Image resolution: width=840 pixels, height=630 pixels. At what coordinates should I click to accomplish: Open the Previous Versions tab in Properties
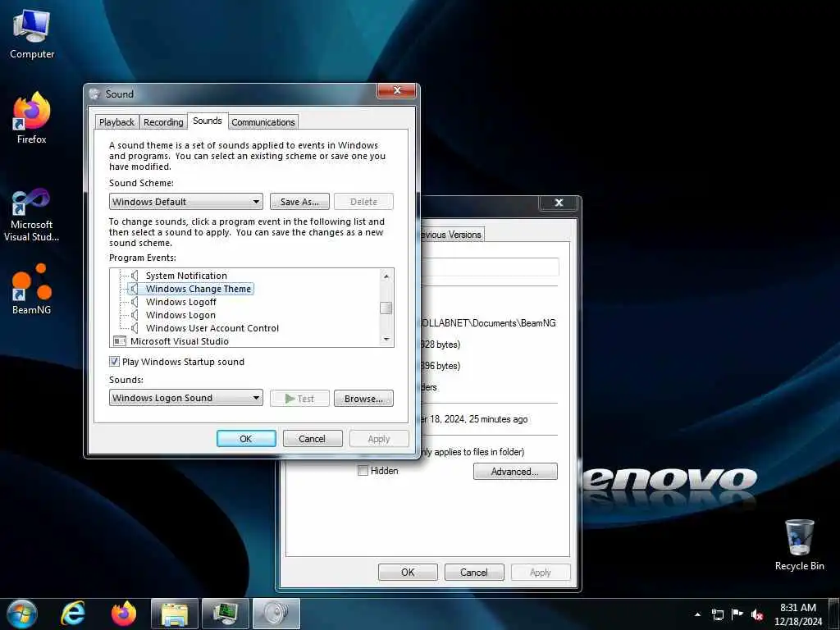[x=451, y=234]
